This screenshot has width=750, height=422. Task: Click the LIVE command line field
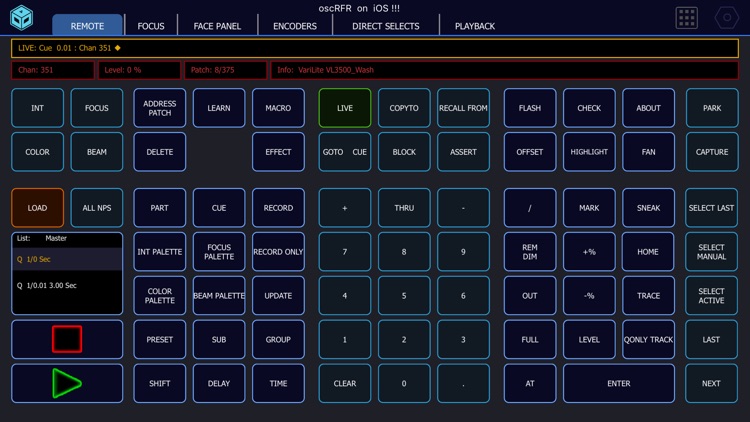[375, 48]
